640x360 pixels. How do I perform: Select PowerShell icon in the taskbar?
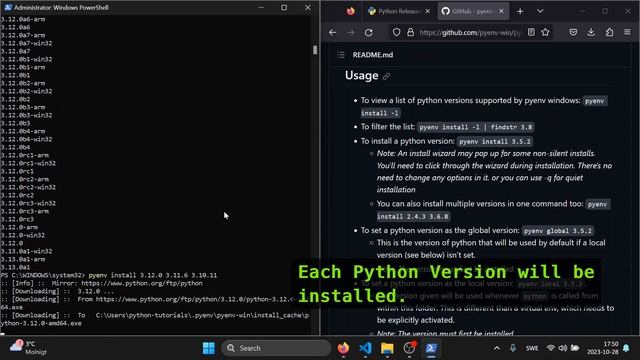click(x=431, y=348)
